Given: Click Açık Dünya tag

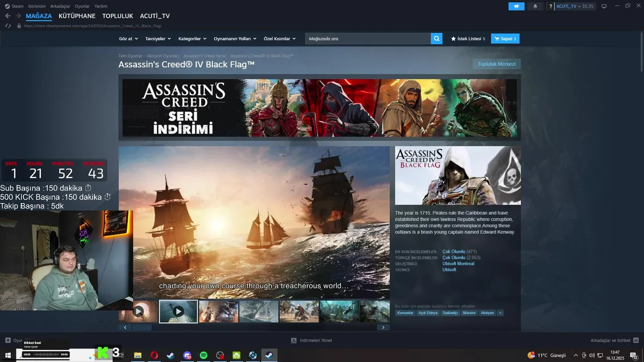Looking at the screenshot, I should pyautogui.click(x=428, y=313).
